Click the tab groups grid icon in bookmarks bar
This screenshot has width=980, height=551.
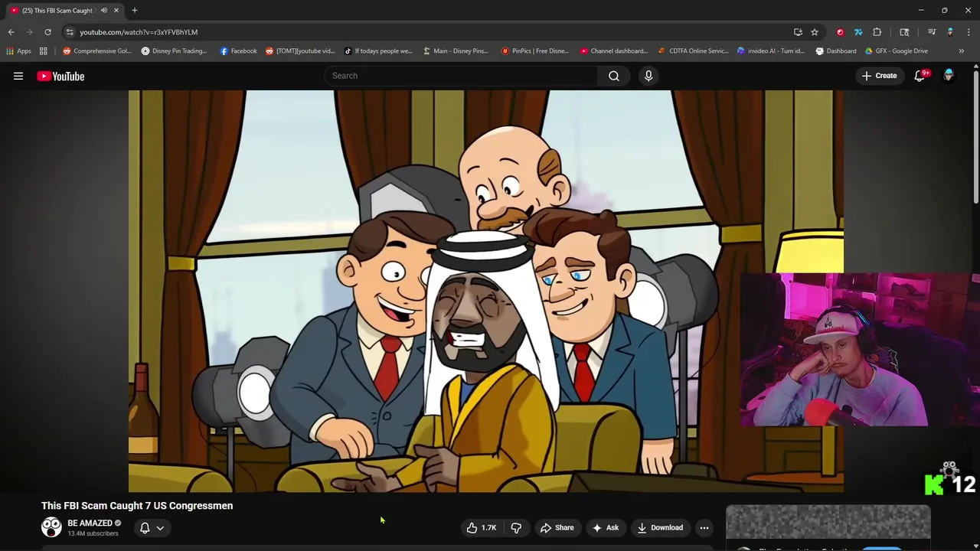click(44, 51)
